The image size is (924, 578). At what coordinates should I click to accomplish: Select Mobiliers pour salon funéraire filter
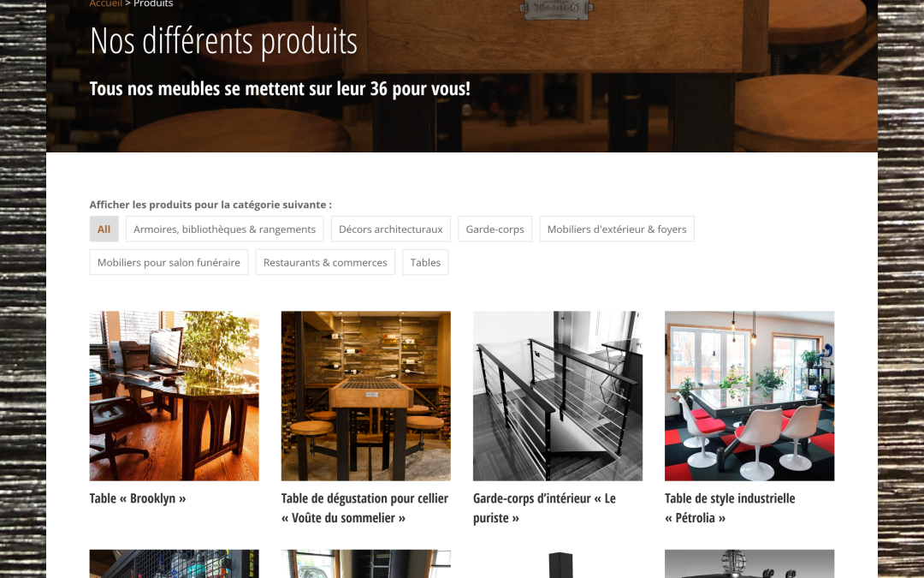click(x=169, y=262)
